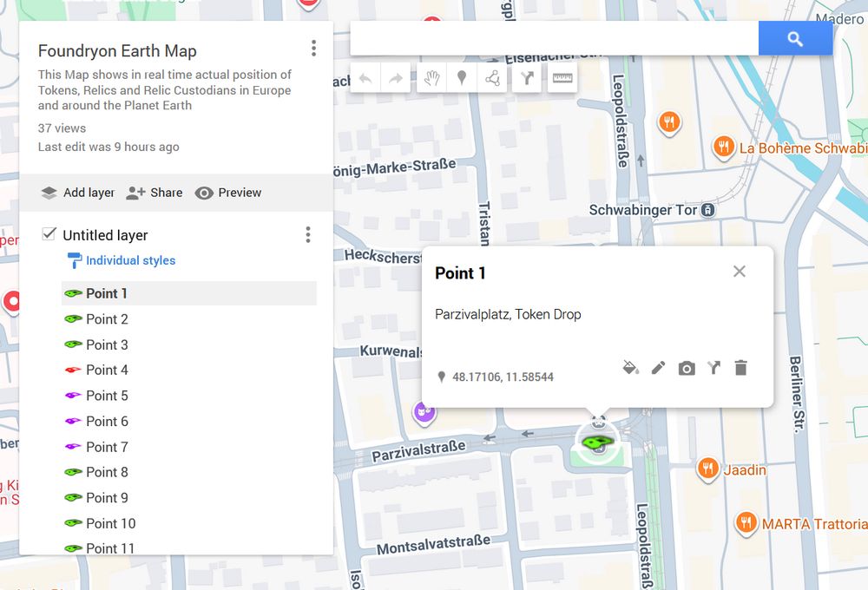Select Point 9 in the layer list
This screenshot has height=590, width=868.
(188, 497)
